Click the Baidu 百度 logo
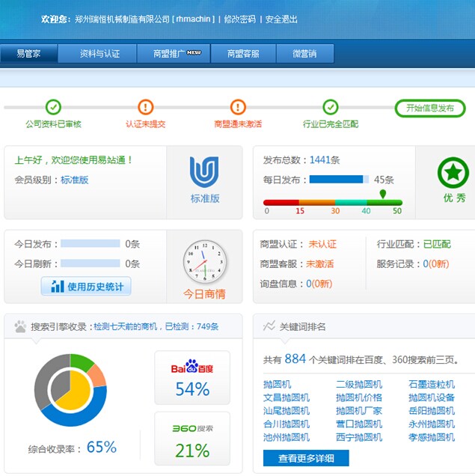The width and height of the screenshot is (475, 476). point(192,367)
